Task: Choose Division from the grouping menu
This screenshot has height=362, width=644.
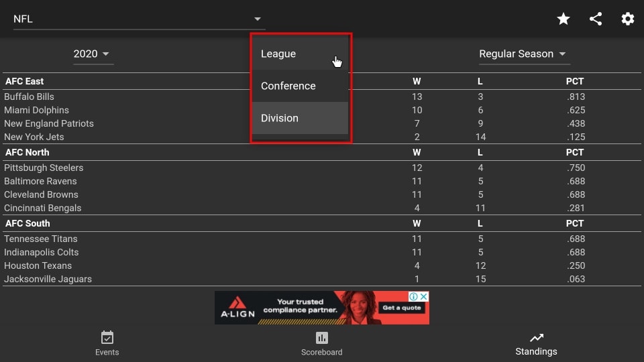Action: [x=301, y=118]
